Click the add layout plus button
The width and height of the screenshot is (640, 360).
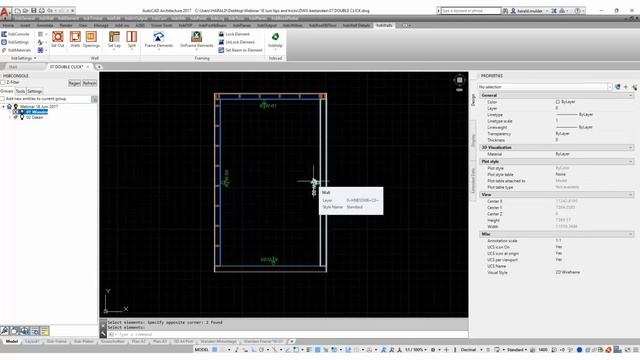pos(291,341)
